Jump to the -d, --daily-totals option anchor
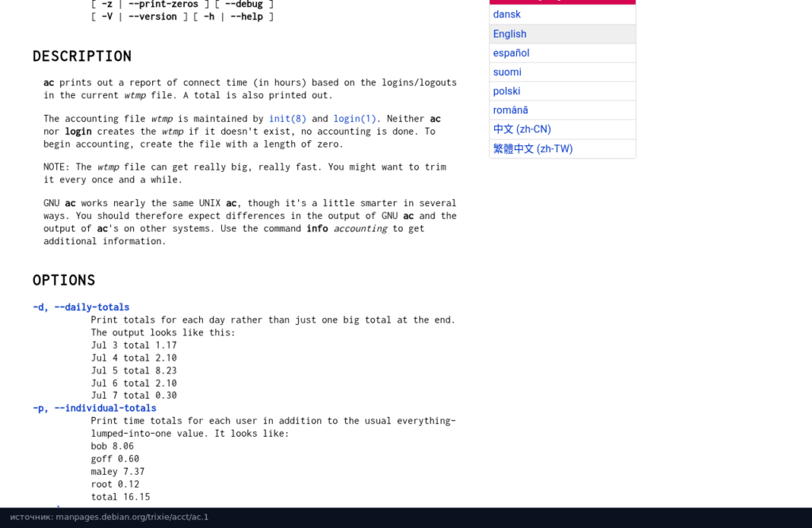 pos(81,307)
